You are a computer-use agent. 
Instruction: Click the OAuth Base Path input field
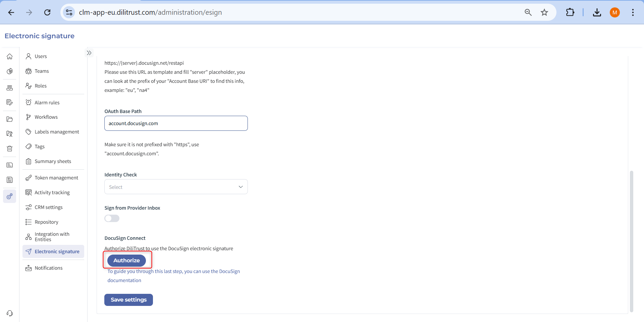(x=176, y=123)
